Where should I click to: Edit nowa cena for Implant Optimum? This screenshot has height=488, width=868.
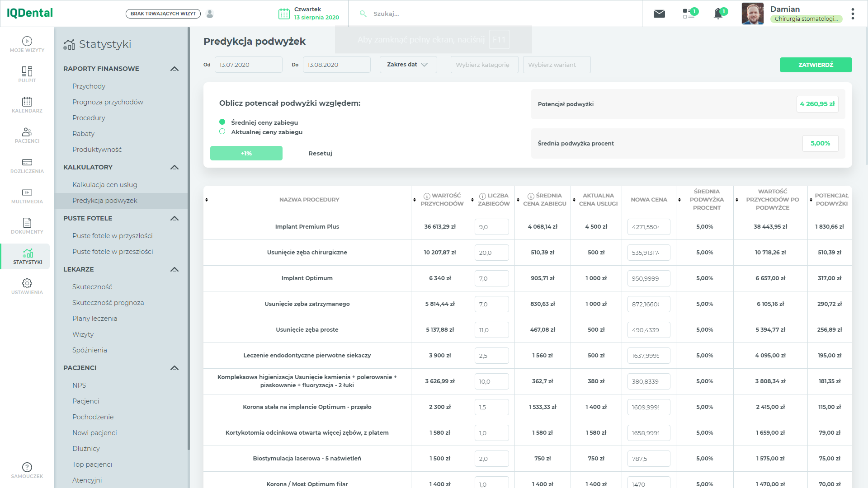click(x=649, y=278)
